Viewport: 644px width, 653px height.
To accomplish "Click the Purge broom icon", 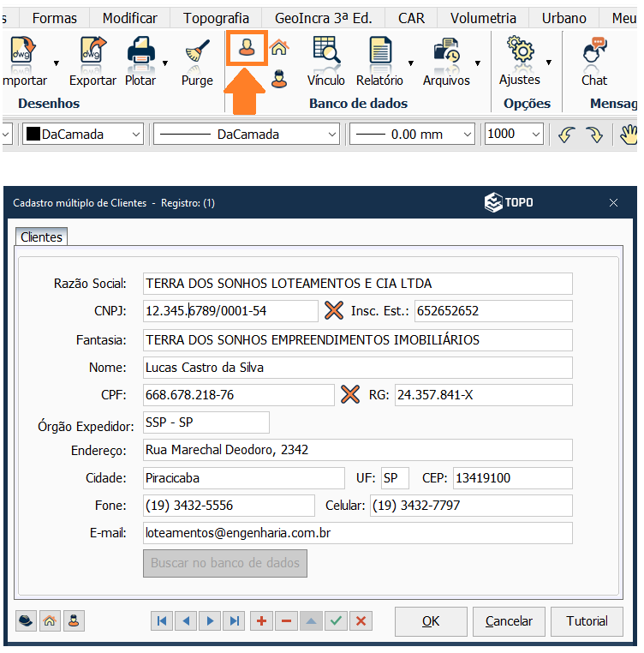I will pos(197,58).
